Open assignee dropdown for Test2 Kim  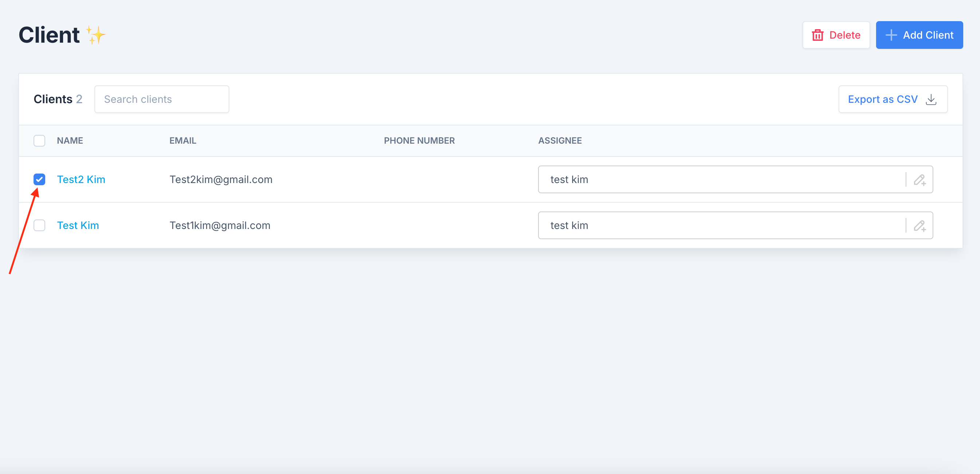coord(735,179)
